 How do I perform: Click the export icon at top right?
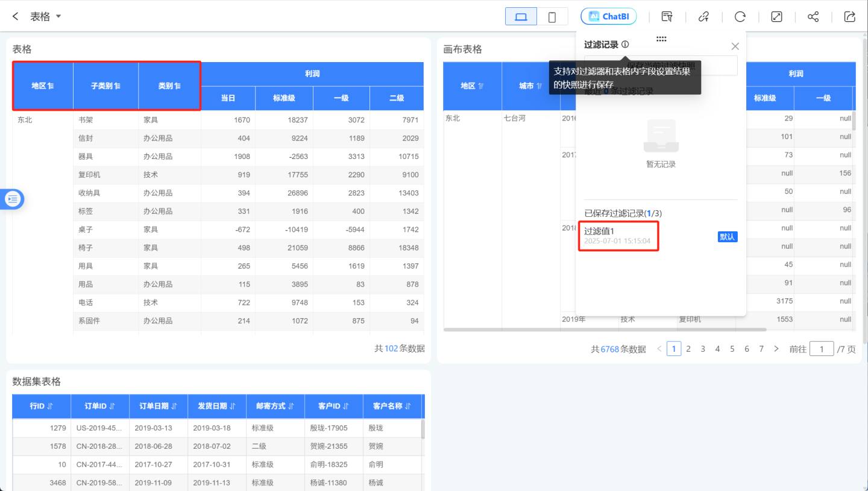tap(850, 16)
